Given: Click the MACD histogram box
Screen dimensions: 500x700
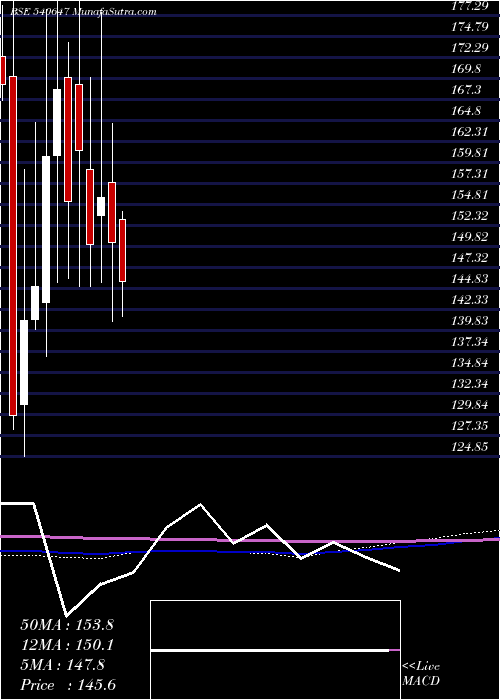Looking at the screenshot, I should click(x=275, y=650).
